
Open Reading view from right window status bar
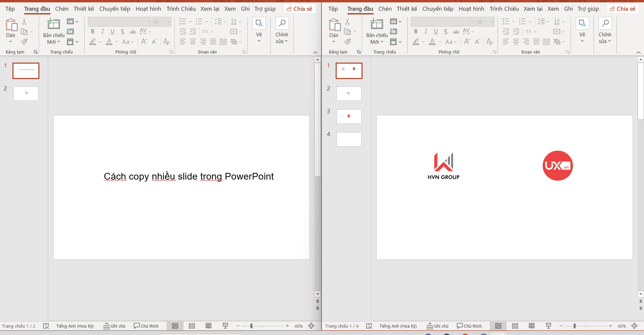click(x=532, y=326)
